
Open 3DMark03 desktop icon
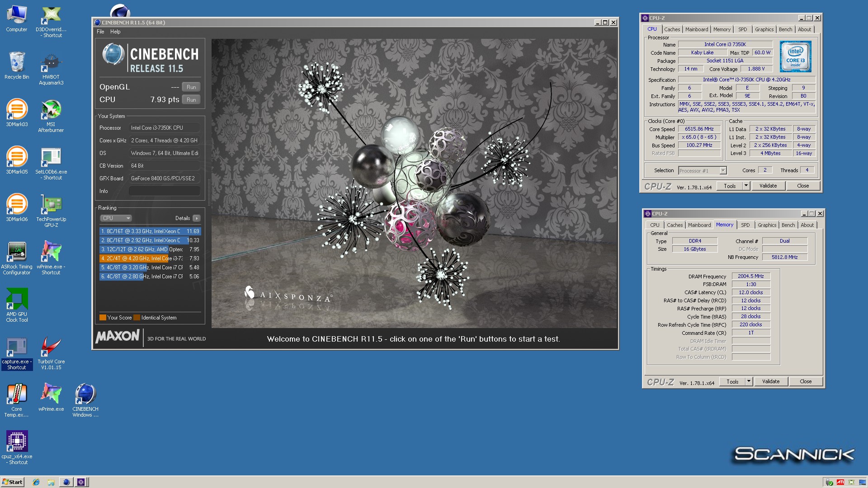(17, 113)
